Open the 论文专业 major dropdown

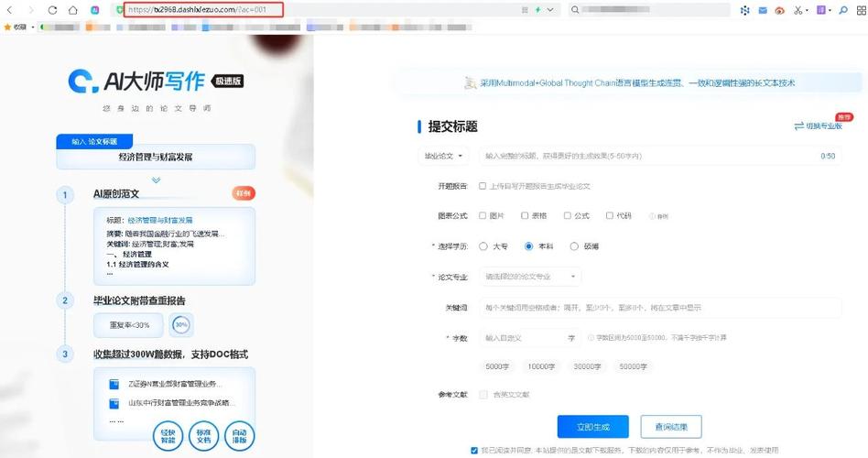point(530,277)
